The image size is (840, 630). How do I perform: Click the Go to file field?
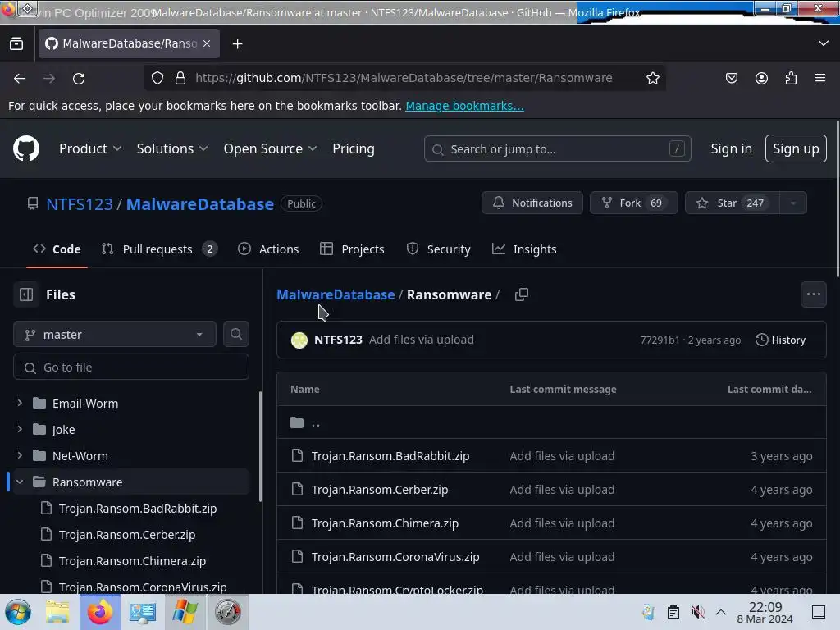pos(131,367)
